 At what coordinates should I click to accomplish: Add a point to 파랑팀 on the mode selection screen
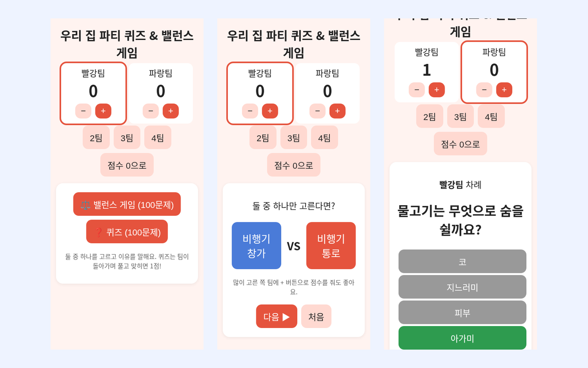click(170, 111)
